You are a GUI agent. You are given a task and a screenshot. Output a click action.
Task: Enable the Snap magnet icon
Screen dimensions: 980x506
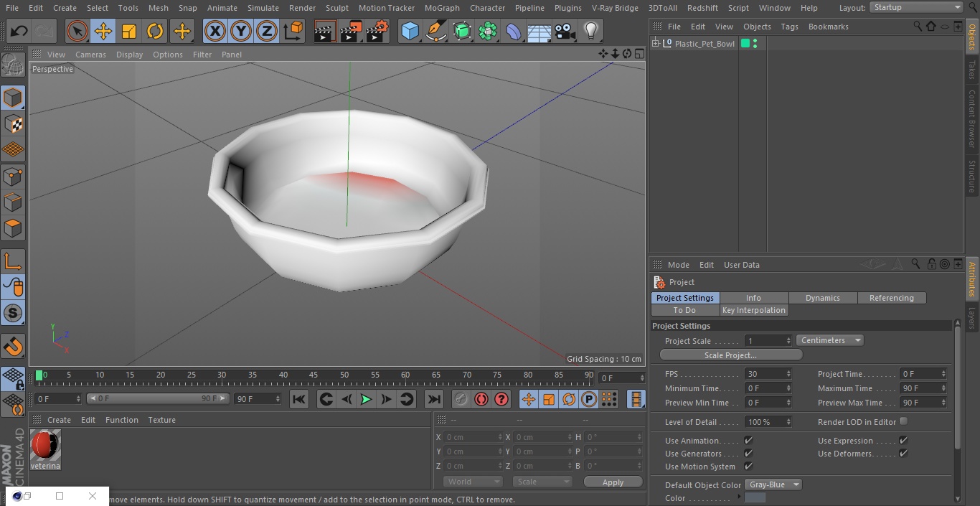[x=13, y=347]
